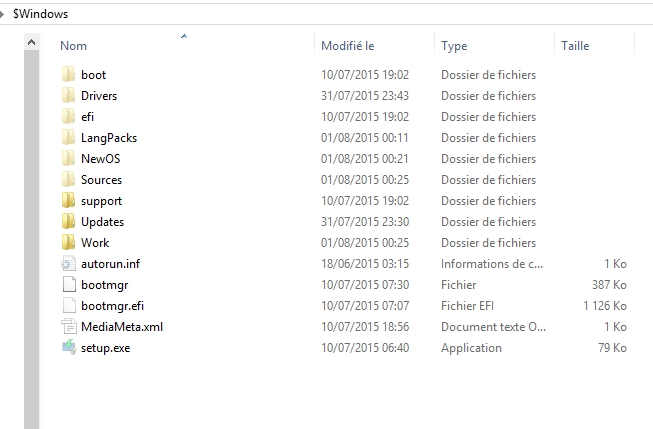Click the bootmgr blank file icon
Screen dimensions: 653x429
(69, 284)
